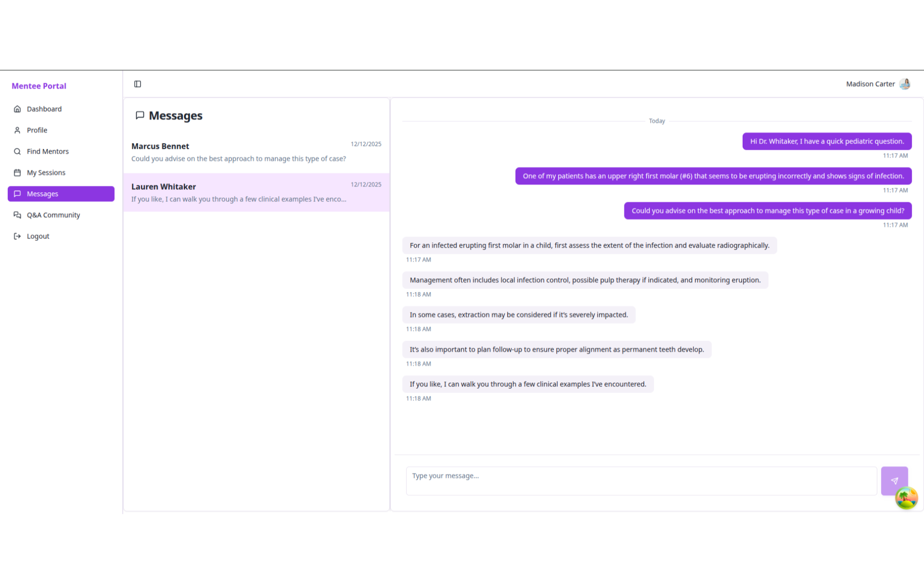The height and width of the screenshot is (584, 924).
Task: Click the Mentee Portal title link
Action: 39,86
